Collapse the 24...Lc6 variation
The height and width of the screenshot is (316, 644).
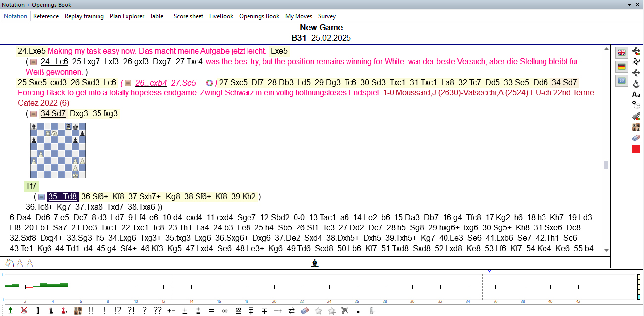point(33,62)
